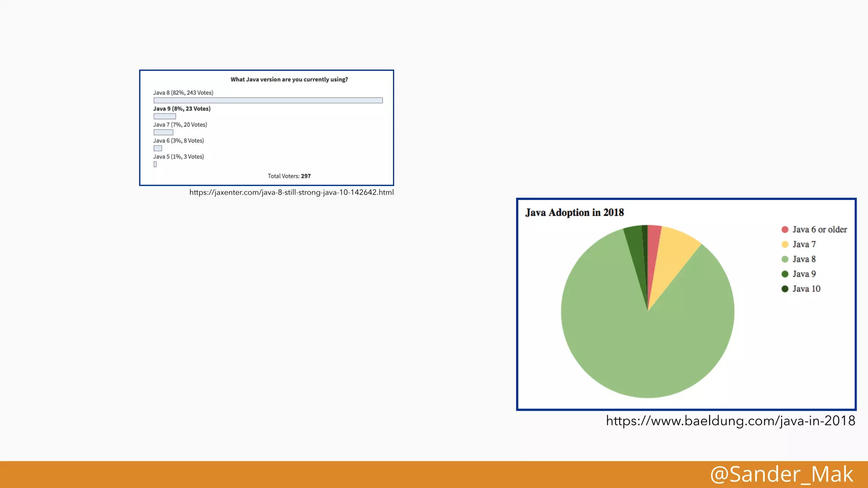Click the Java 8 light green legend dot
Viewport: 868px width, 488px height.
[785, 259]
